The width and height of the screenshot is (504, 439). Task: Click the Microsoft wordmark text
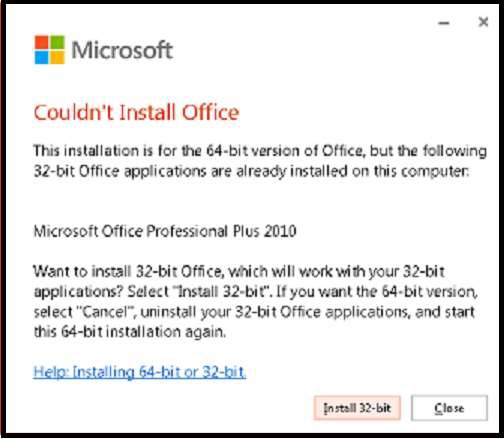pyautogui.click(x=122, y=50)
